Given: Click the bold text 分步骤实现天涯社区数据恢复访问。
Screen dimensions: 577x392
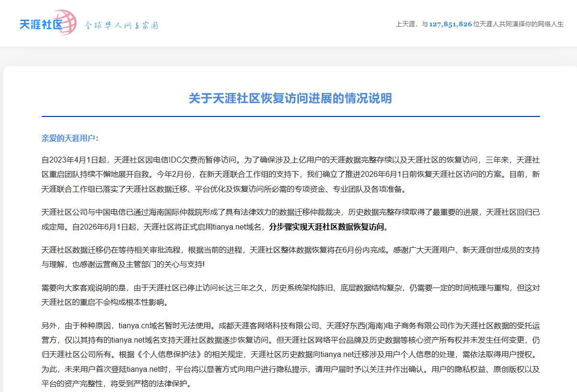Looking at the screenshot, I should (x=329, y=227).
